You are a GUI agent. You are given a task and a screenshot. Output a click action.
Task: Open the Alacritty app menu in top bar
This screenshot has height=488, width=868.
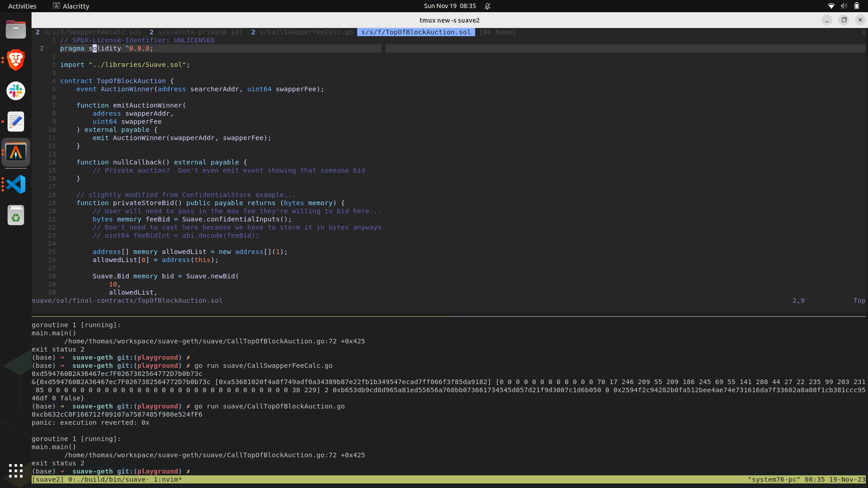tap(71, 6)
